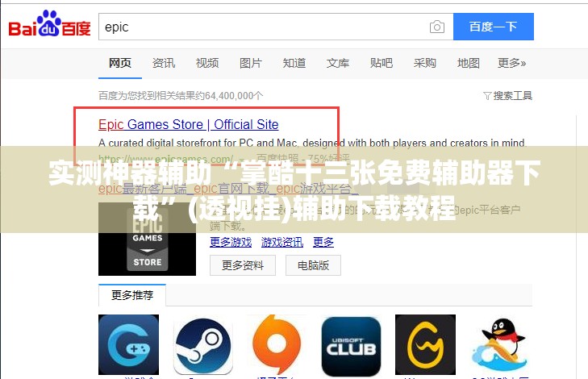Viewport: 588px width, 379px height.
Task: Open 搜索工具 filter options
Action: tap(508, 96)
